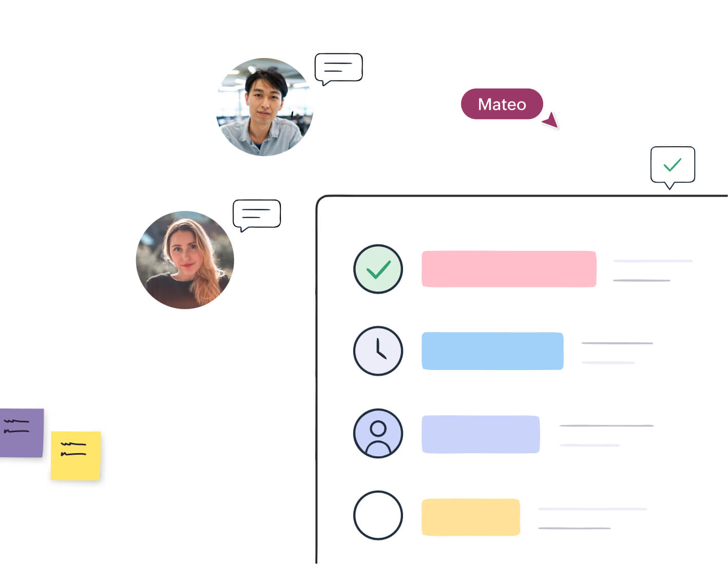This screenshot has height=564, width=728.
Task: Select the yellow sticky note
Action: pos(75,456)
